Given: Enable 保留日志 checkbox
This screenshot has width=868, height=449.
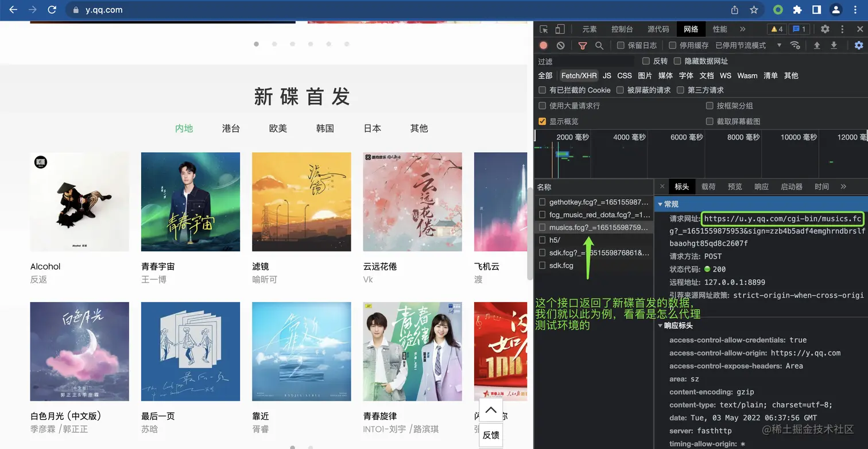Looking at the screenshot, I should pyautogui.click(x=621, y=45).
